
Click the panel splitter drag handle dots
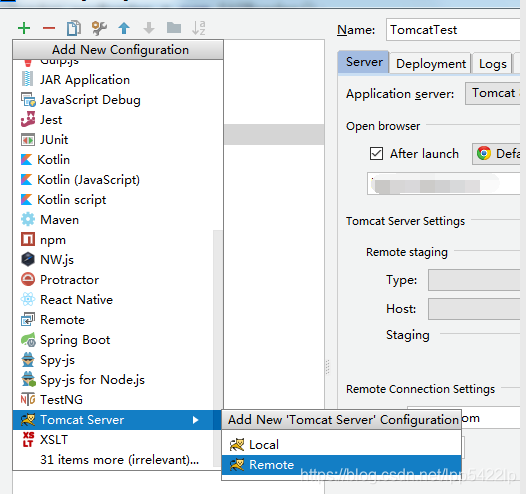click(328, 367)
